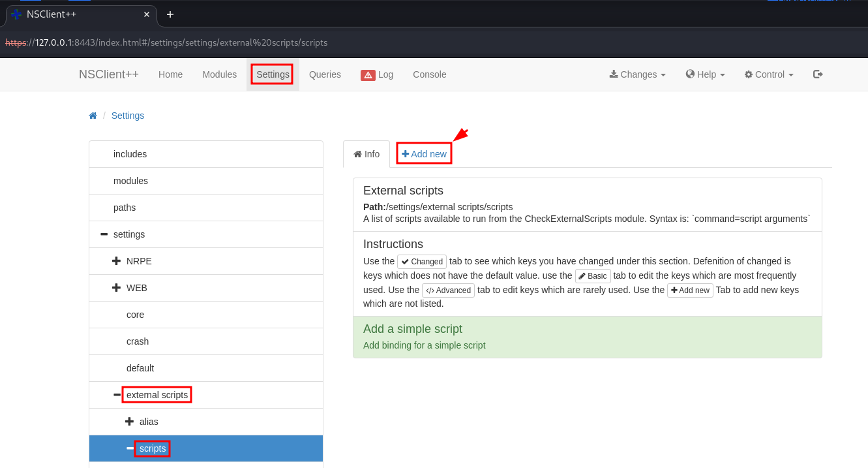
Task: Open the Help dropdown menu
Action: click(705, 74)
